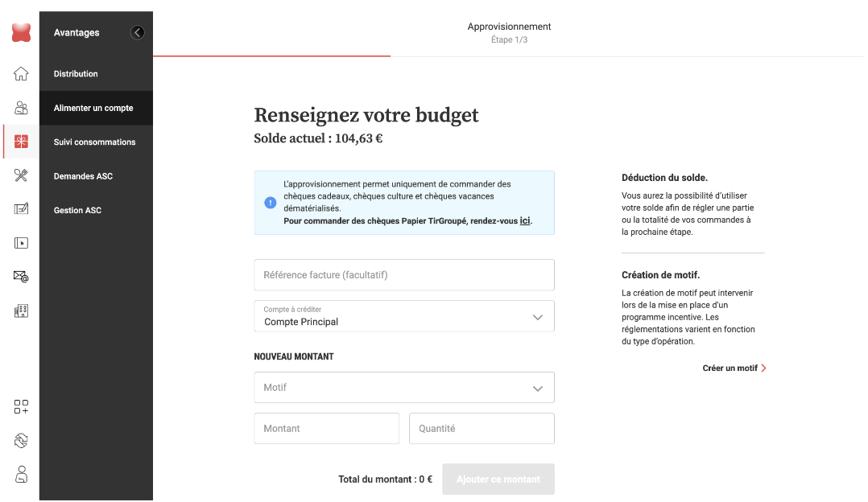868x502 pixels.
Task: Go to Distribution menu item
Action: click(96, 73)
